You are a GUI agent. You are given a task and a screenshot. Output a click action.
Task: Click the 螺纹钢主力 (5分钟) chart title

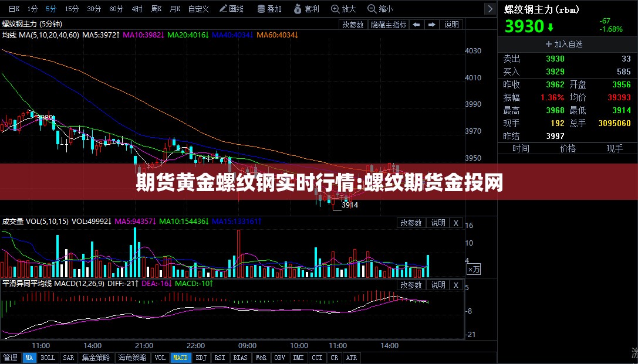pyautogui.click(x=32, y=24)
